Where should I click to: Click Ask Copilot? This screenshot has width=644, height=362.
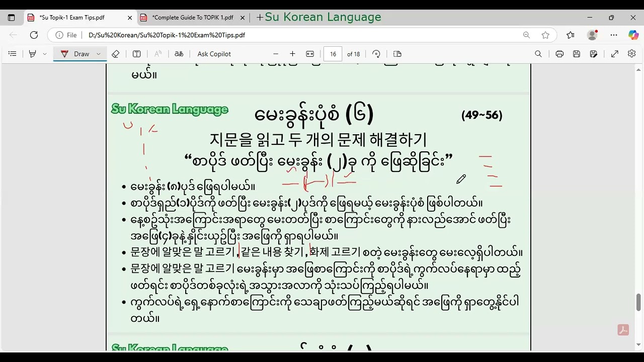(214, 54)
